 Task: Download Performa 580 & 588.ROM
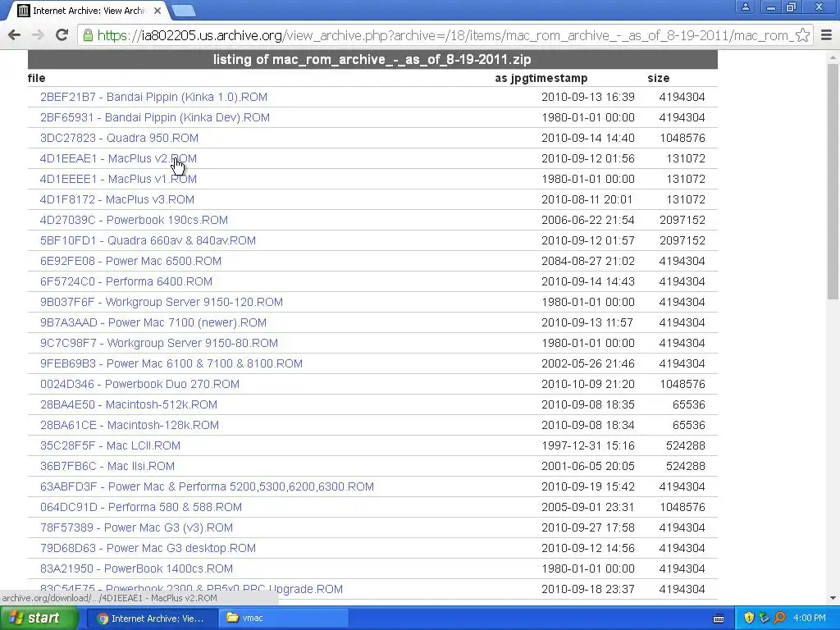pos(141,507)
